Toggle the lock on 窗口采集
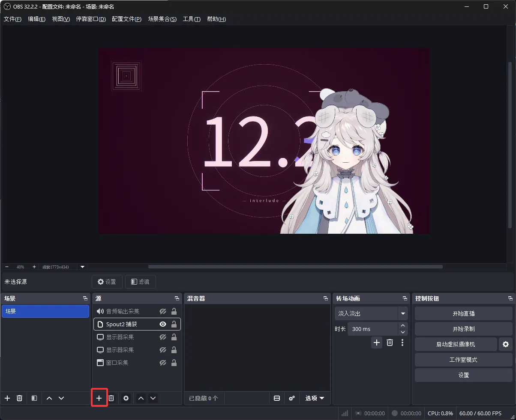The image size is (516, 420). pyautogui.click(x=174, y=363)
